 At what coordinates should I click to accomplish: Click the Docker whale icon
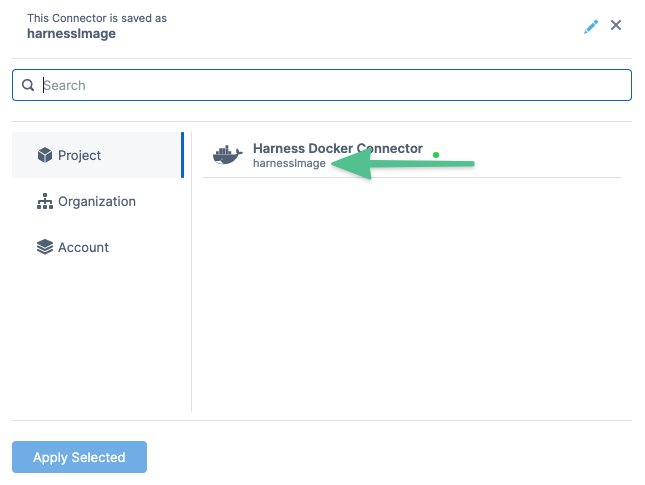coord(227,155)
